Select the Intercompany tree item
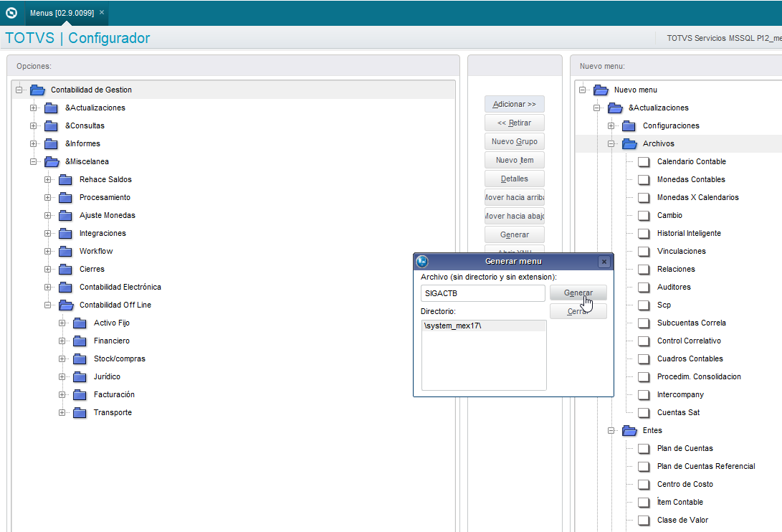The width and height of the screenshot is (782, 532). tap(680, 395)
